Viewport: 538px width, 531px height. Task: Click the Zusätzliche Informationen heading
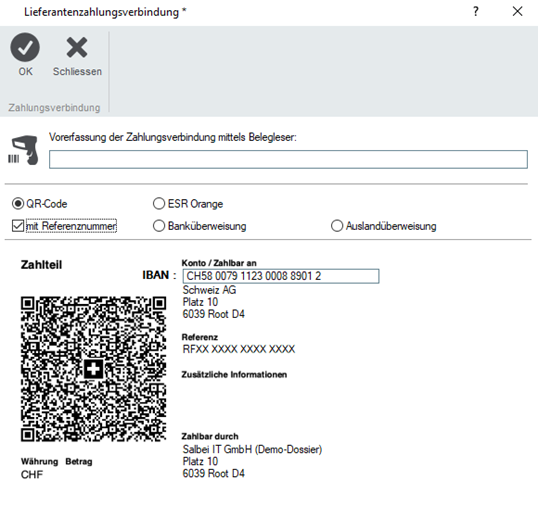click(x=234, y=375)
